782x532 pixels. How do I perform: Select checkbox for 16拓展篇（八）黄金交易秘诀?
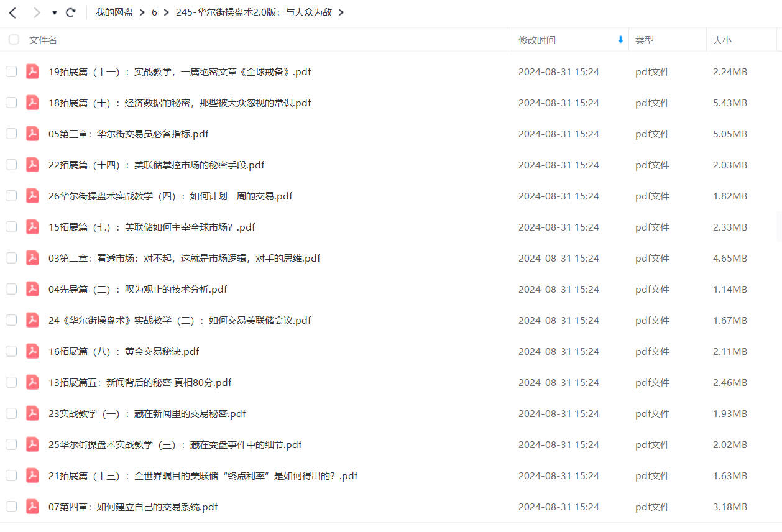click(x=11, y=351)
